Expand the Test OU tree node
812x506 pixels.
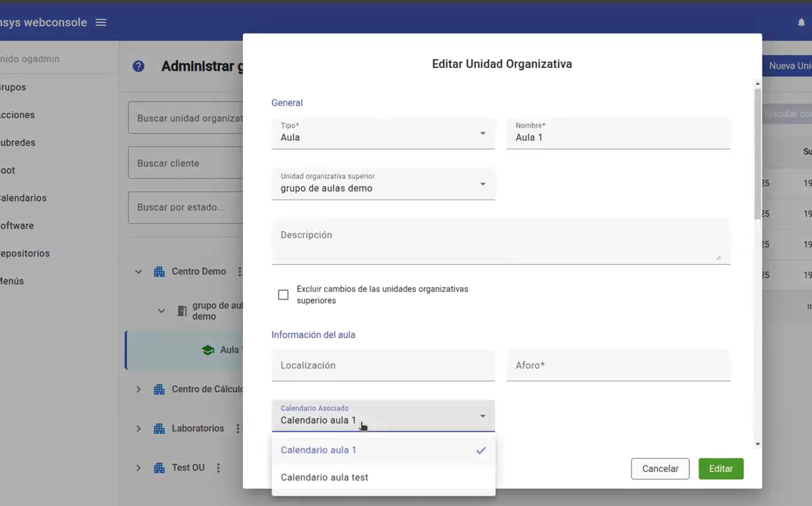coord(138,468)
